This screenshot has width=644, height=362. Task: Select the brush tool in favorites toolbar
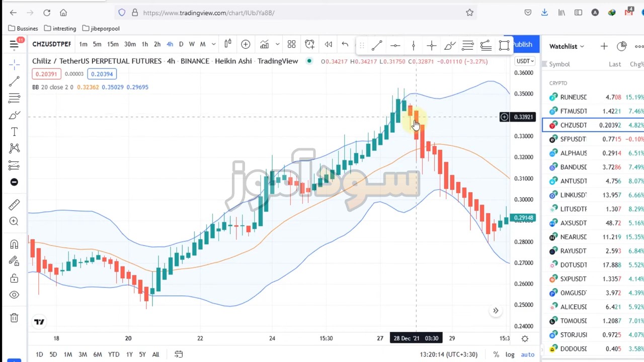pos(449,46)
